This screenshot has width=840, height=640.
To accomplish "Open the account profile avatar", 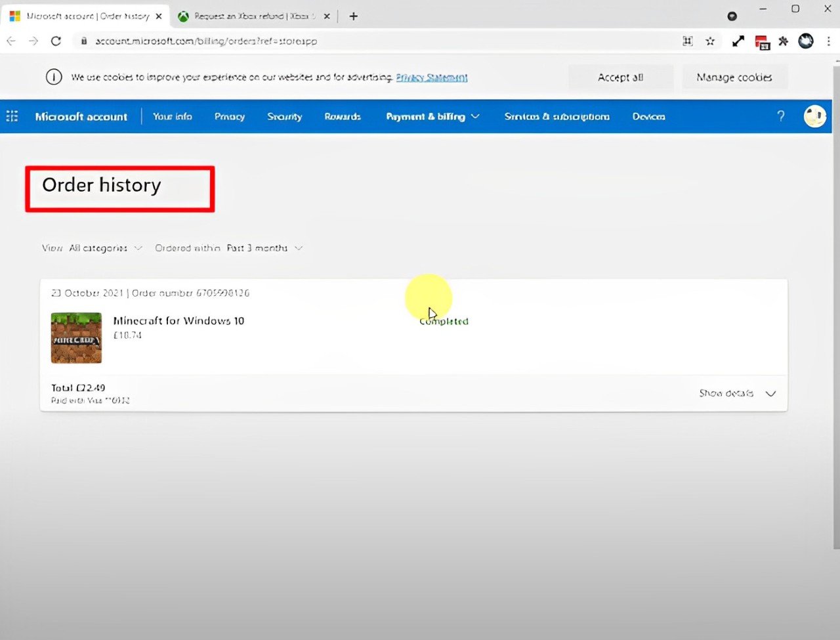I will click(x=814, y=116).
